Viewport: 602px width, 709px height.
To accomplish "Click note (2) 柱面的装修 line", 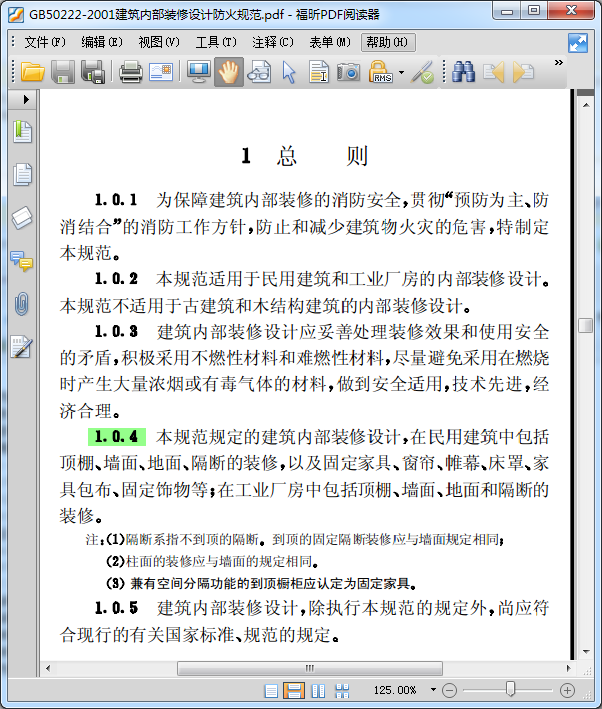I will click(x=212, y=562).
